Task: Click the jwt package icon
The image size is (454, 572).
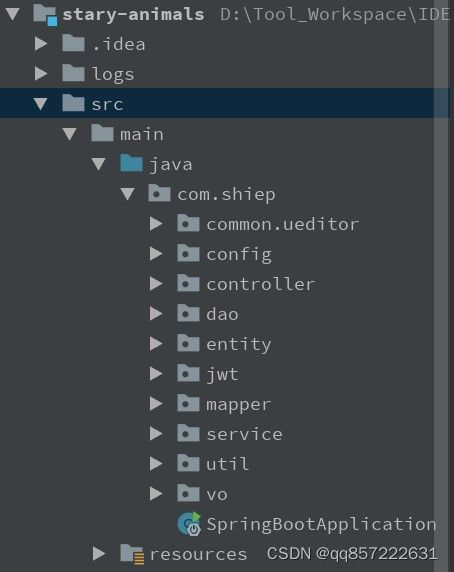Action: pyautogui.click(x=188, y=373)
